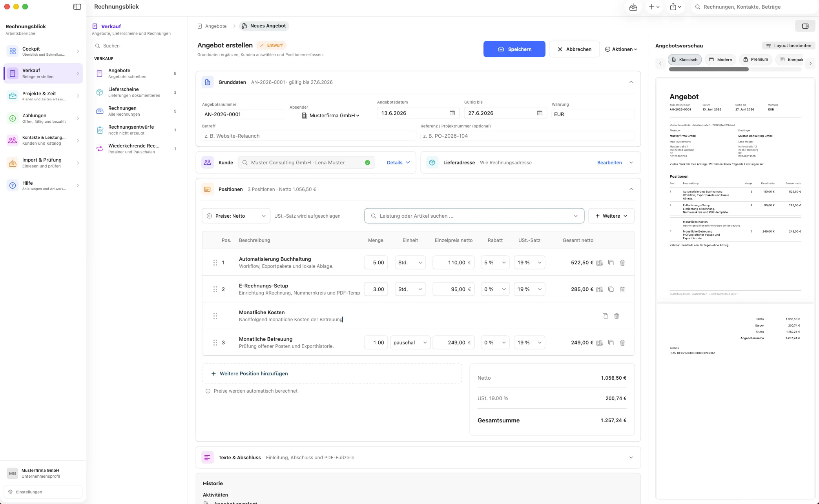
Task: Open Wiederkehrende Rechnungen in Verkauf list
Action: point(137,149)
